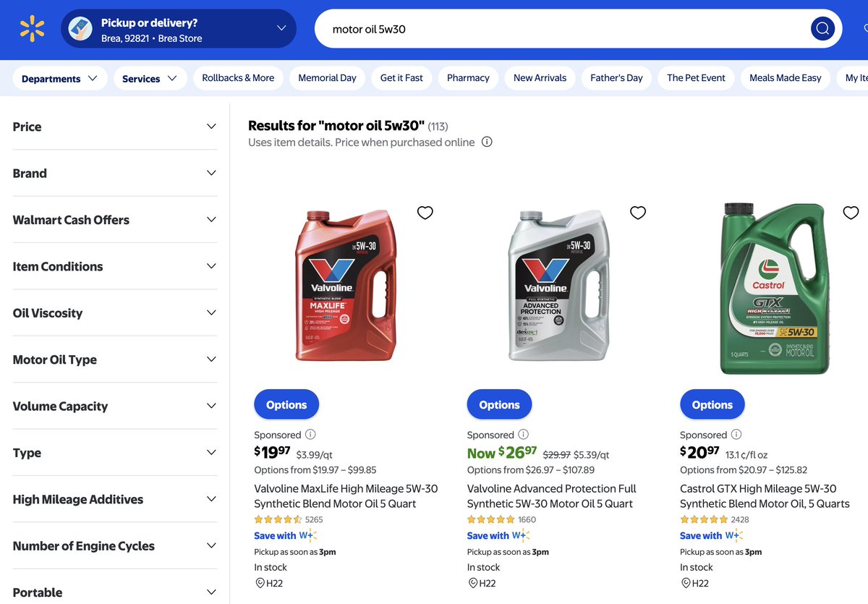This screenshot has height=604, width=868.
Task: Click 'Options from $20.97 – $125.82' text
Action: click(744, 470)
